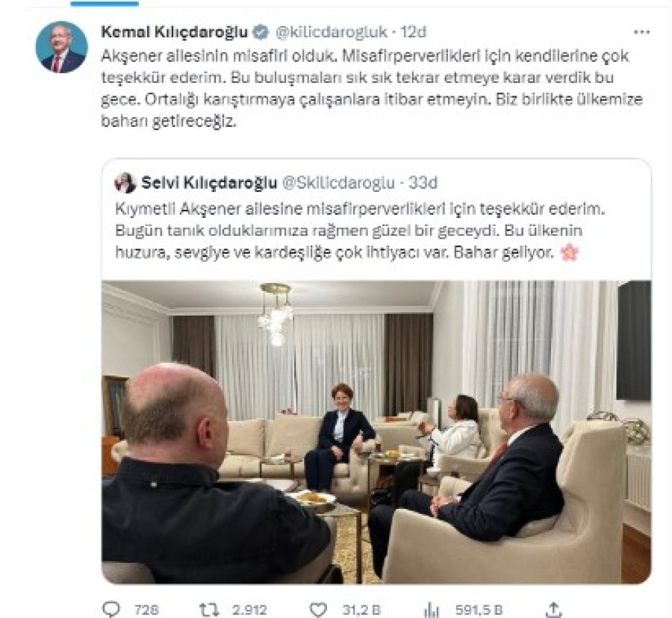Open the @kilicdarogluk handle link
Screen dimensions: 672x618
(332, 31)
